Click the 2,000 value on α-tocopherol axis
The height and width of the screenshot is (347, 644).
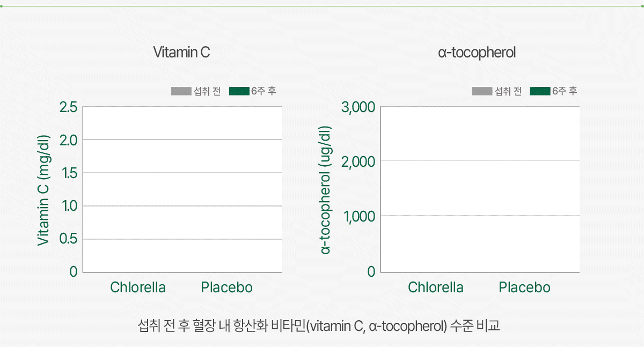pos(358,161)
